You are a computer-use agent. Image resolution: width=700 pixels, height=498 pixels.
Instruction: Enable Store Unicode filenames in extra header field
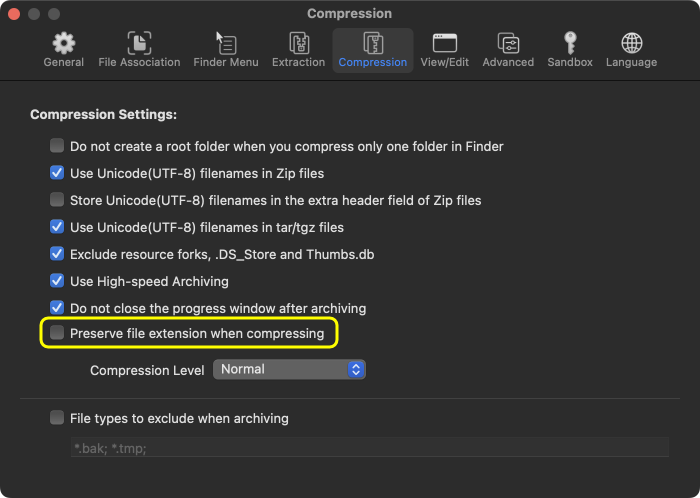pos(57,200)
